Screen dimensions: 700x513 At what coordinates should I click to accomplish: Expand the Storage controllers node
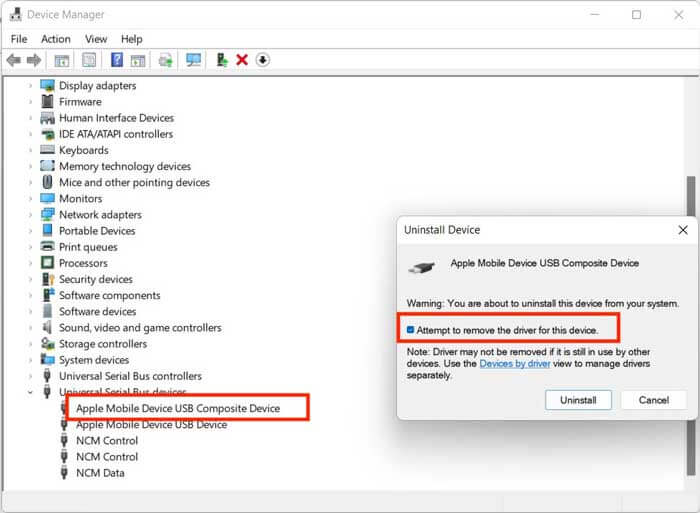tap(30, 344)
